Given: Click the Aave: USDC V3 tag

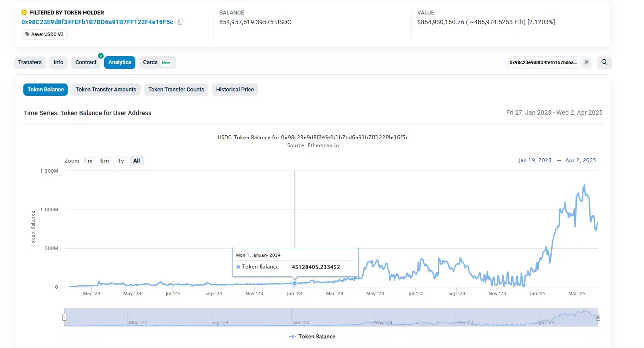Looking at the screenshot, I should coord(44,34).
